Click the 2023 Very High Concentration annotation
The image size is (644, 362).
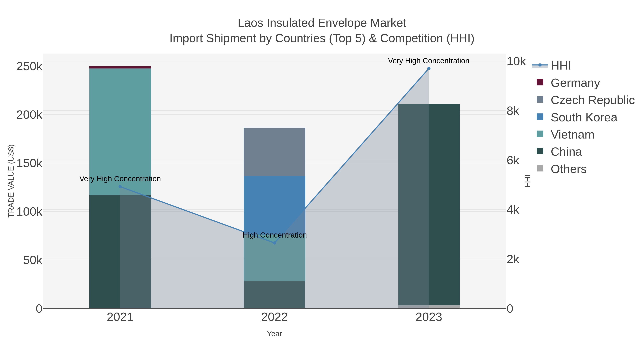point(429,61)
